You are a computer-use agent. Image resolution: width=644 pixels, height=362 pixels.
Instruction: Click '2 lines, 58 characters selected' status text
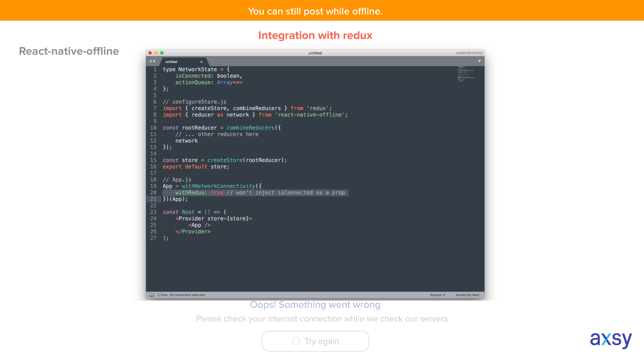pos(181,295)
